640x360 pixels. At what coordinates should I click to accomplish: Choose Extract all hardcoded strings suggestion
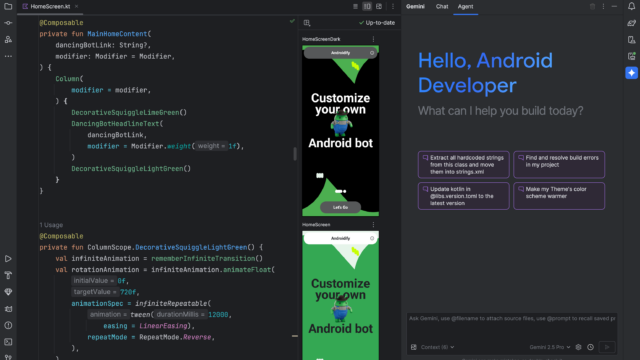point(464,164)
